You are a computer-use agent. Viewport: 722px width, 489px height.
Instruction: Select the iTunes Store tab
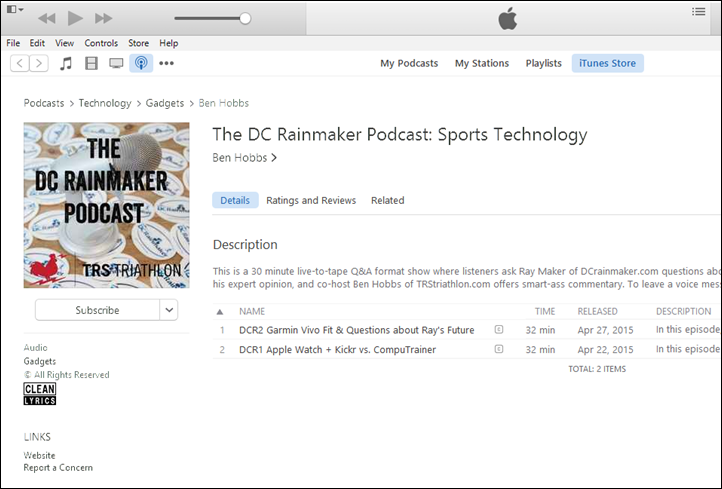click(x=607, y=63)
